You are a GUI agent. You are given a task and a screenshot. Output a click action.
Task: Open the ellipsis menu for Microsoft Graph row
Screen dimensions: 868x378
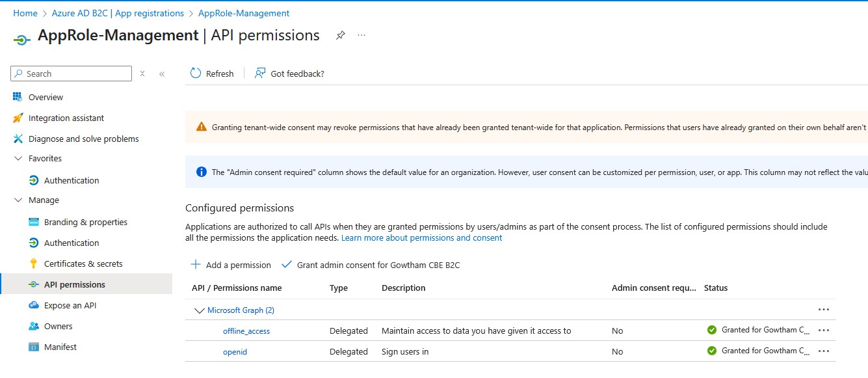(824, 310)
